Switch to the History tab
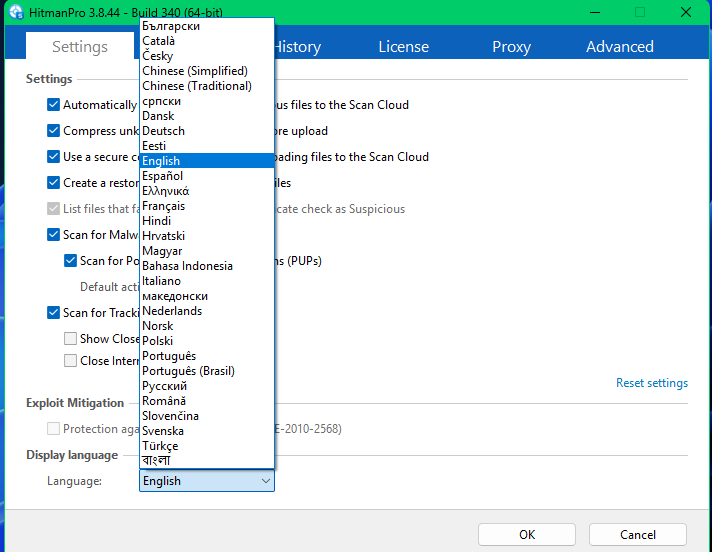This screenshot has width=712, height=552. pos(298,47)
